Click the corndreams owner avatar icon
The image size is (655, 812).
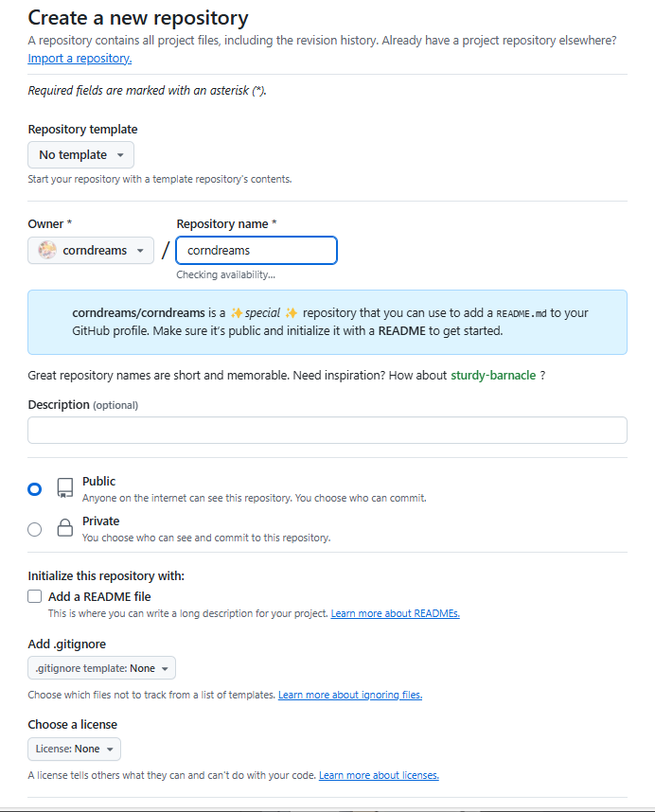tap(47, 251)
